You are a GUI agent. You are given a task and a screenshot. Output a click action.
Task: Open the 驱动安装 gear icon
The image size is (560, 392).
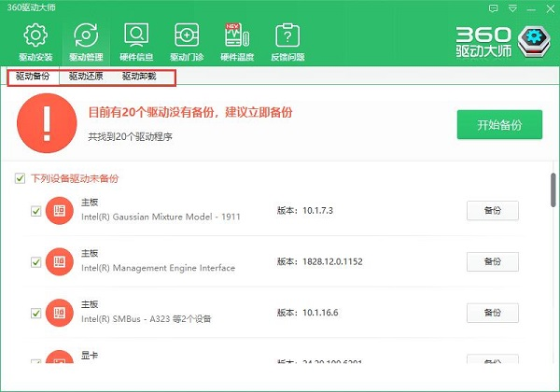tap(35, 35)
